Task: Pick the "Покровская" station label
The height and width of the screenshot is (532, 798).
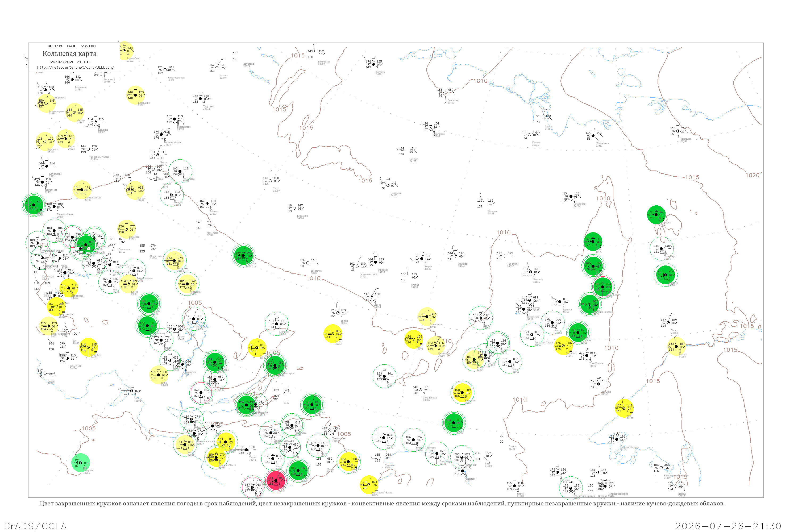Action: coord(533,317)
